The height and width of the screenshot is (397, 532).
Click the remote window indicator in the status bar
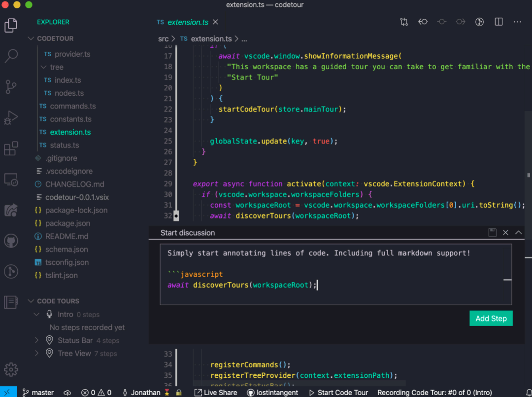[8, 392]
